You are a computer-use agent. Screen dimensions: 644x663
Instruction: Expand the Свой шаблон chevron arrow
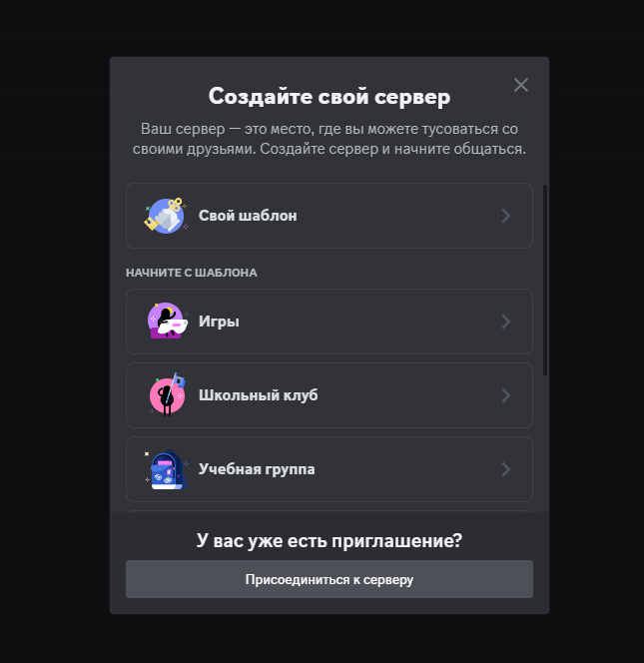coord(505,216)
